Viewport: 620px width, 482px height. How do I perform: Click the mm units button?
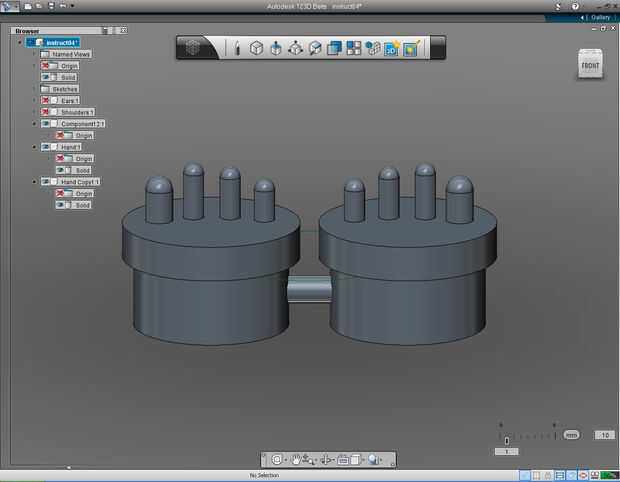[571, 435]
